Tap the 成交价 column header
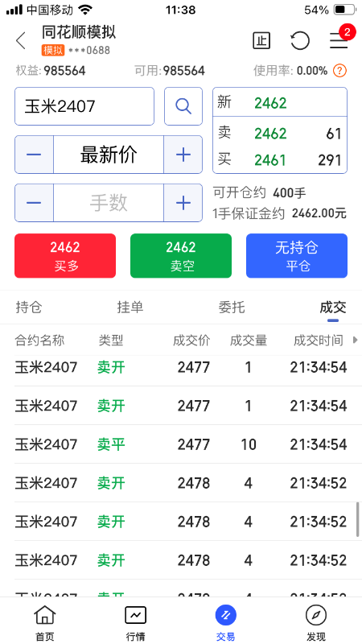The image size is (362, 644). (191, 341)
